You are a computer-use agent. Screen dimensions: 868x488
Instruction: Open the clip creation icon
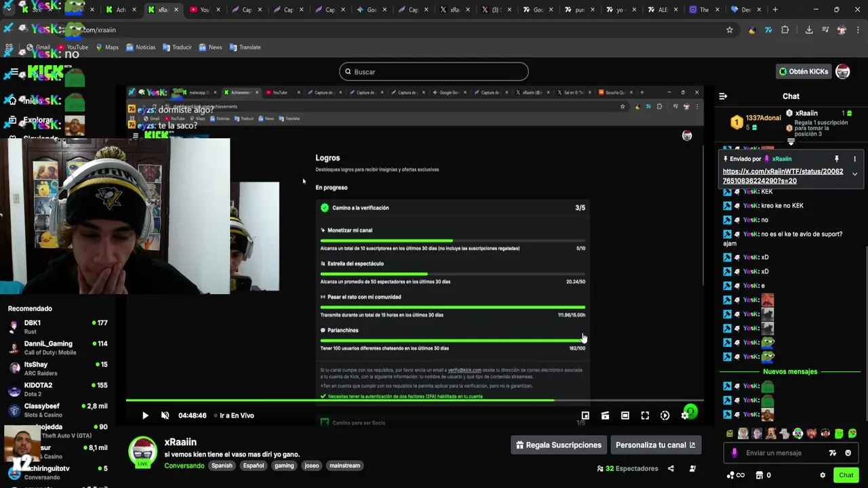pos(605,415)
